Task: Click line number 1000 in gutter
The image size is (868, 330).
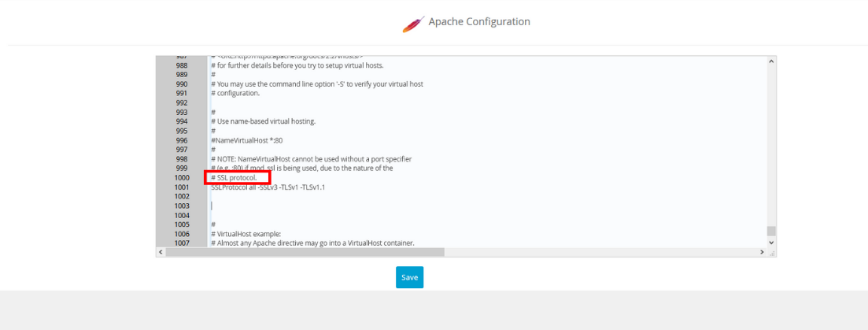Action: click(x=182, y=178)
